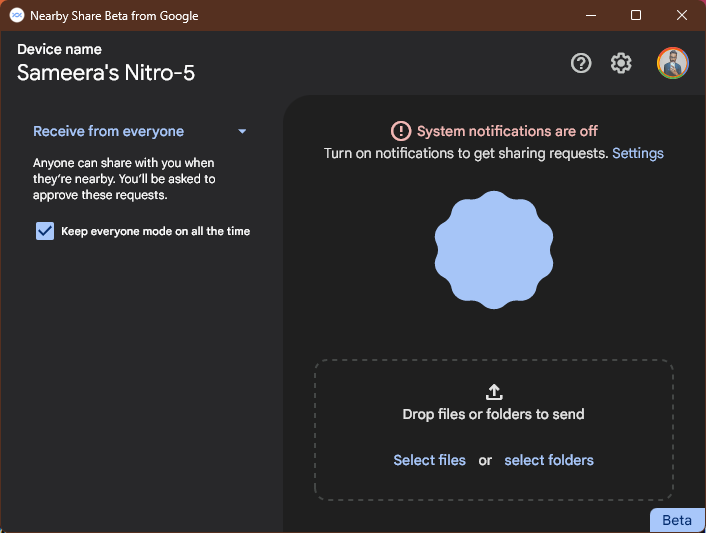
Task: Click the Nearby Share app logo in title bar
Action: (x=17, y=15)
